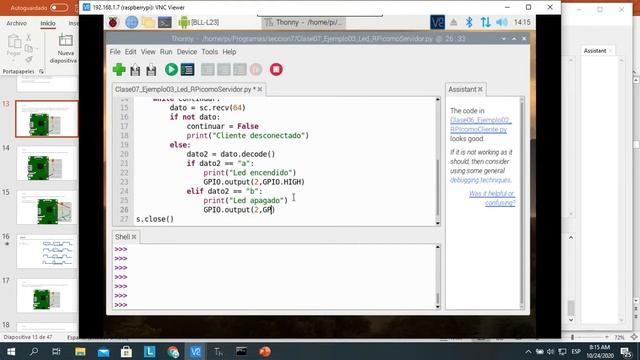Open Thonny Help menu
Image resolution: width=640 pixels, height=360 pixels.
229,52
